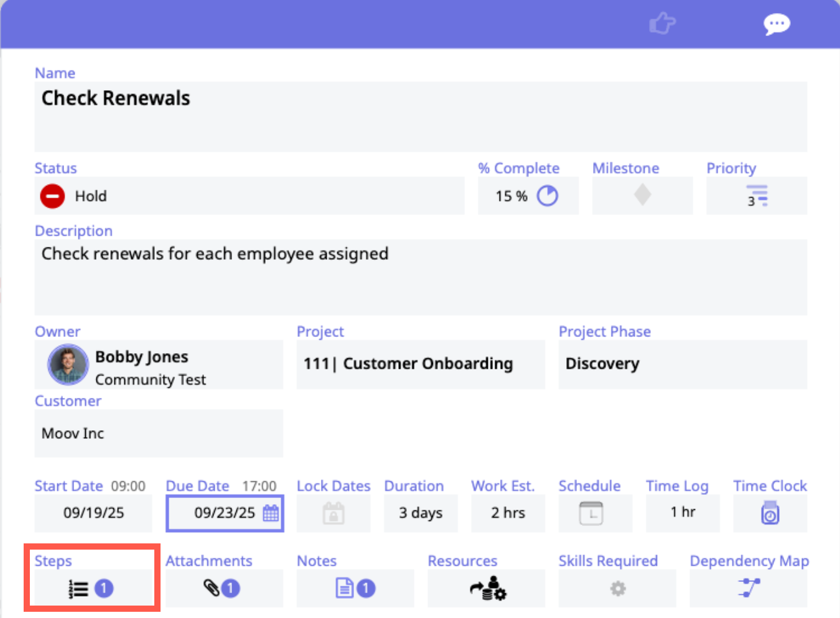Viewport: 840px width, 618px height.
Task: Start the Time Clock timer icon
Action: click(770, 514)
